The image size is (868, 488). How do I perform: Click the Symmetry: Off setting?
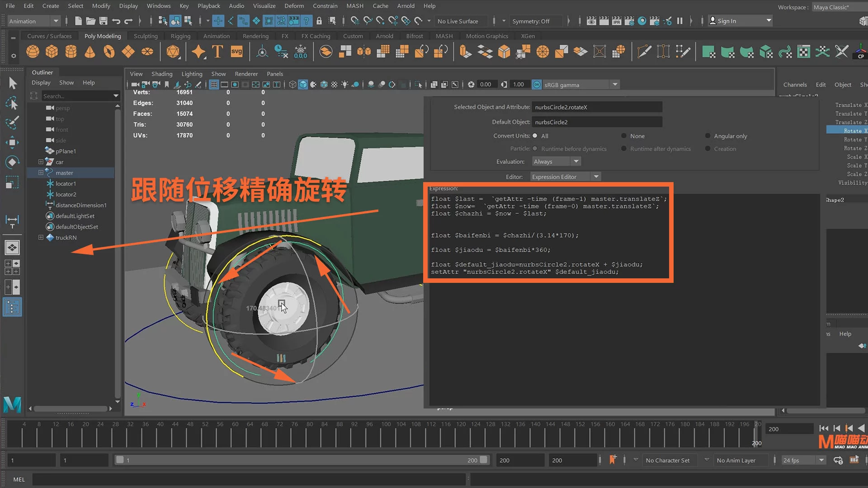[536, 21]
